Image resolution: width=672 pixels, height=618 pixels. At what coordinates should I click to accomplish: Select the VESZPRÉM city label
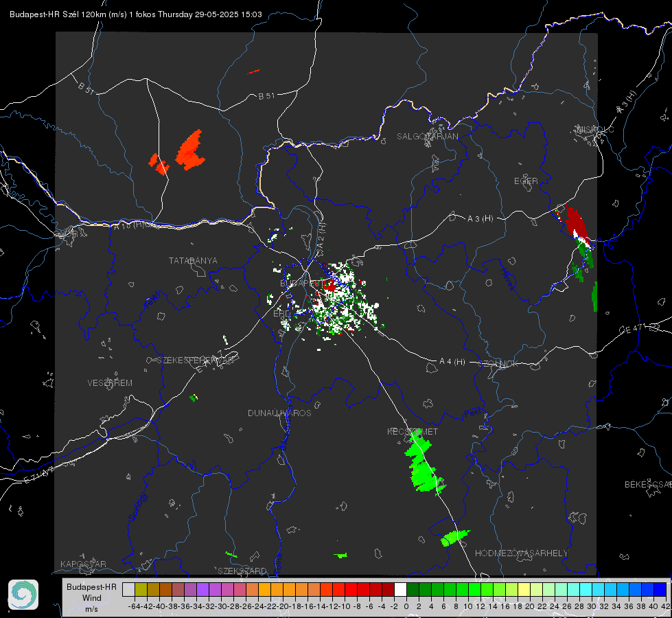110,383
